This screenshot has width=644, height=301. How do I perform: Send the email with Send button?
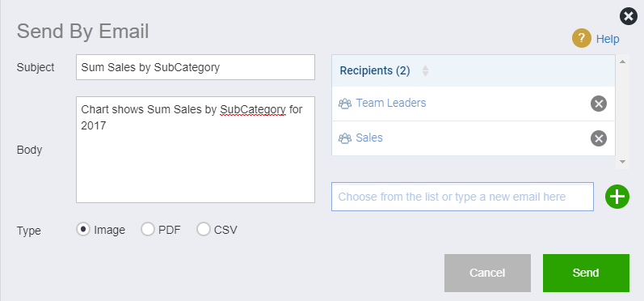(586, 273)
